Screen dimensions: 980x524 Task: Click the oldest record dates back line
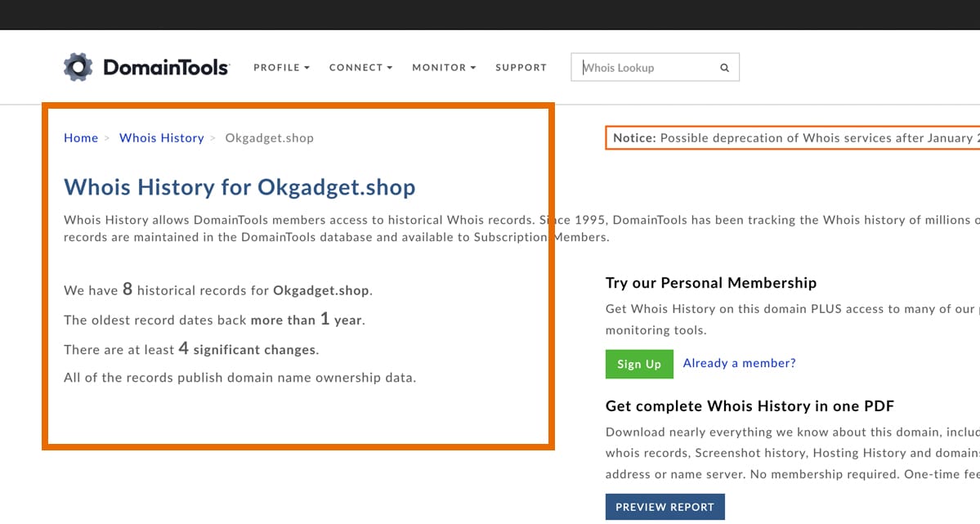pos(214,320)
